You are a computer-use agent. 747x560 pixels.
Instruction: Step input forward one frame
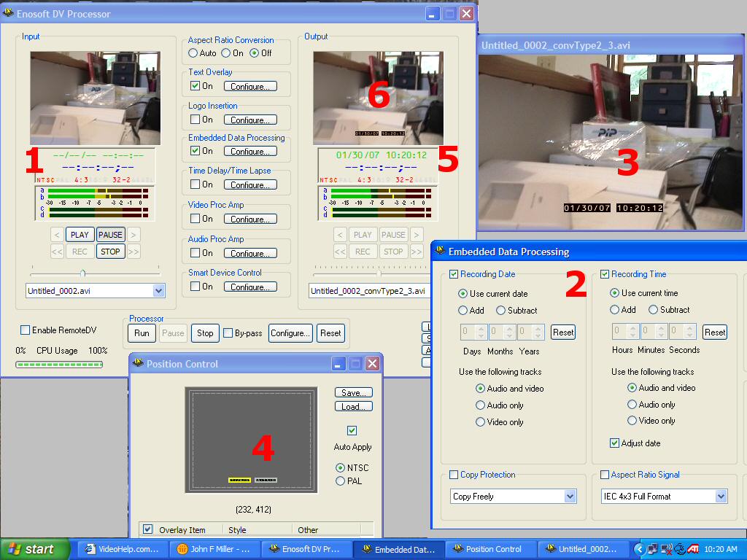pyautogui.click(x=133, y=235)
